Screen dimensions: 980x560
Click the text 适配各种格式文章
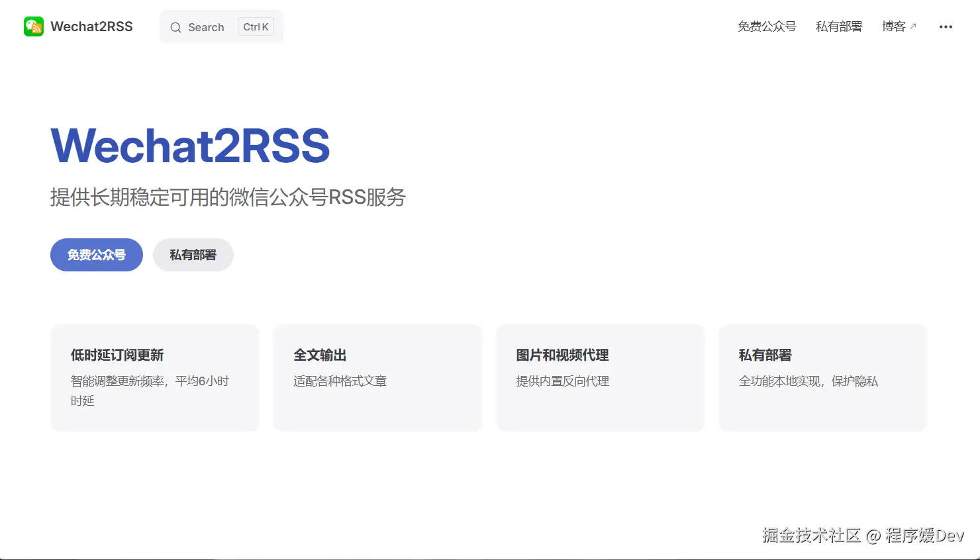pyautogui.click(x=340, y=381)
